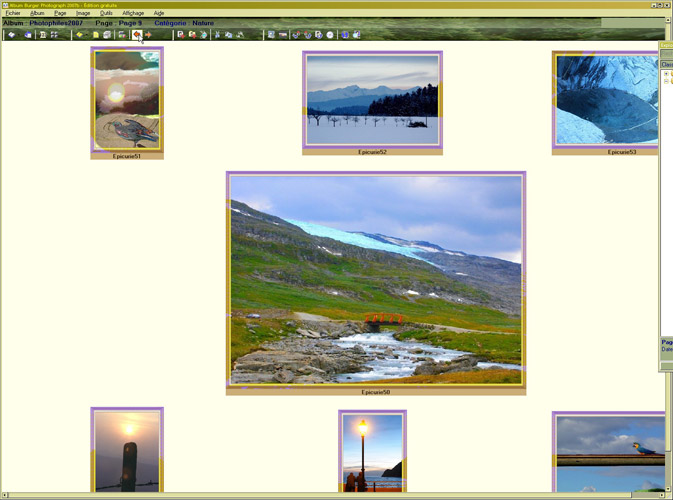The width and height of the screenshot is (673, 500).
Task: Select the Epicurie53 ice cave photo
Action: point(607,99)
